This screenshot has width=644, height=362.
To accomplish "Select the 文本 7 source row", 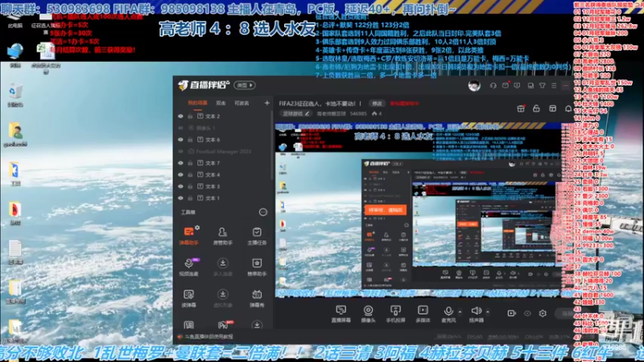I will 224,163.
